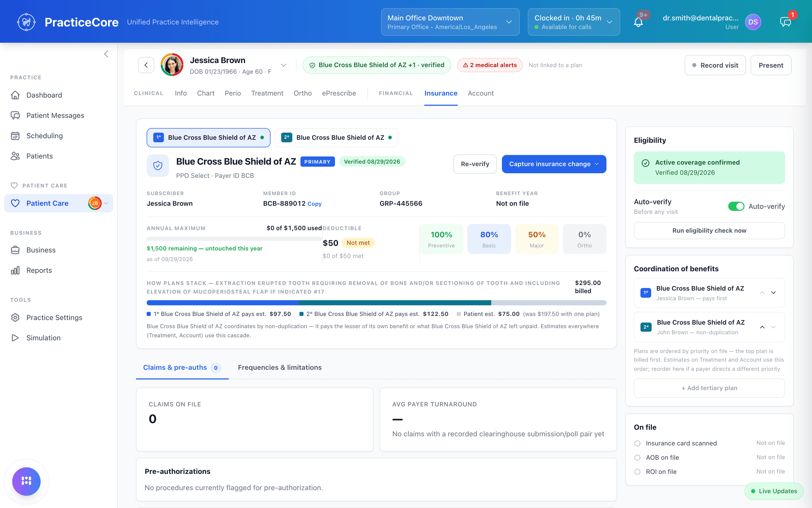Image resolution: width=812 pixels, height=508 pixels.
Task: Click the 100% Preventive coverage tile
Action: (441, 239)
